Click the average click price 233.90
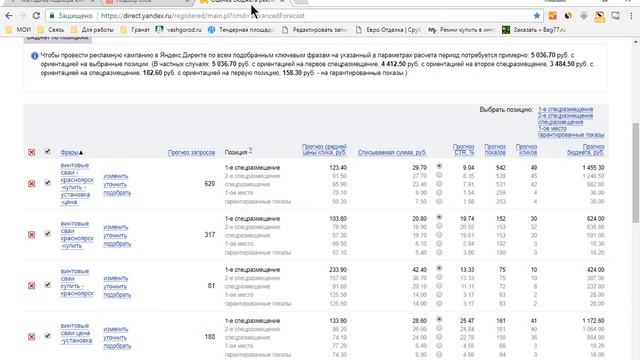 [338, 270]
